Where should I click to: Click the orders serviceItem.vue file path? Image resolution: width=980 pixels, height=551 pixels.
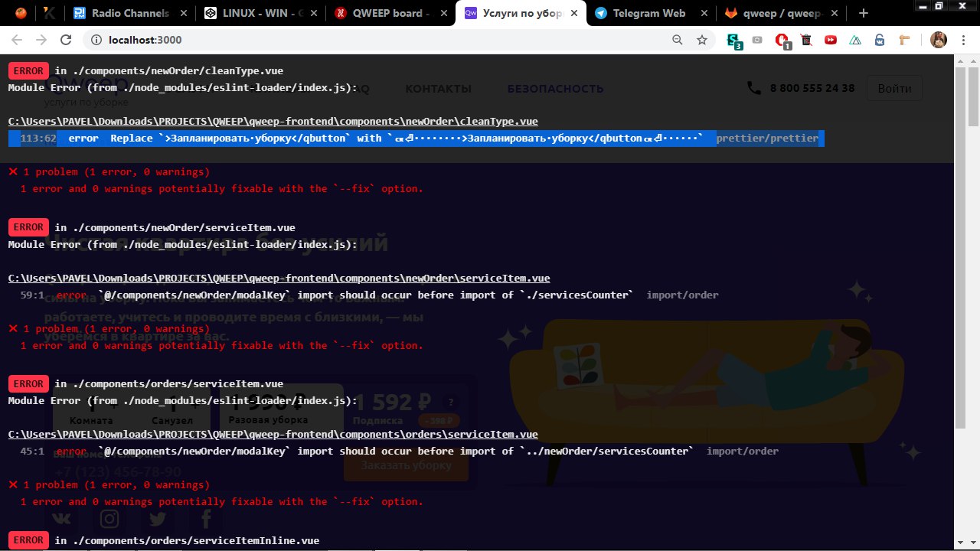tap(273, 435)
